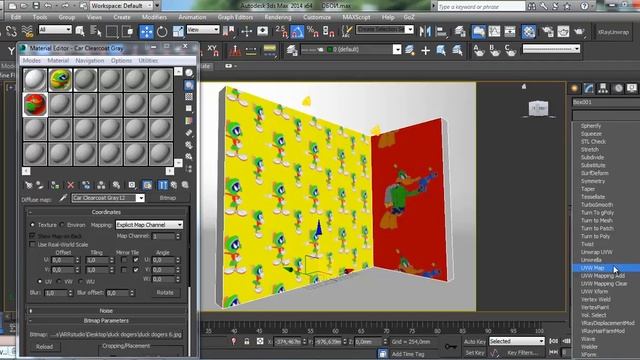Open the Create command panel tab
The width and height of the screenshot is (640, 360).
coord(575,88)
